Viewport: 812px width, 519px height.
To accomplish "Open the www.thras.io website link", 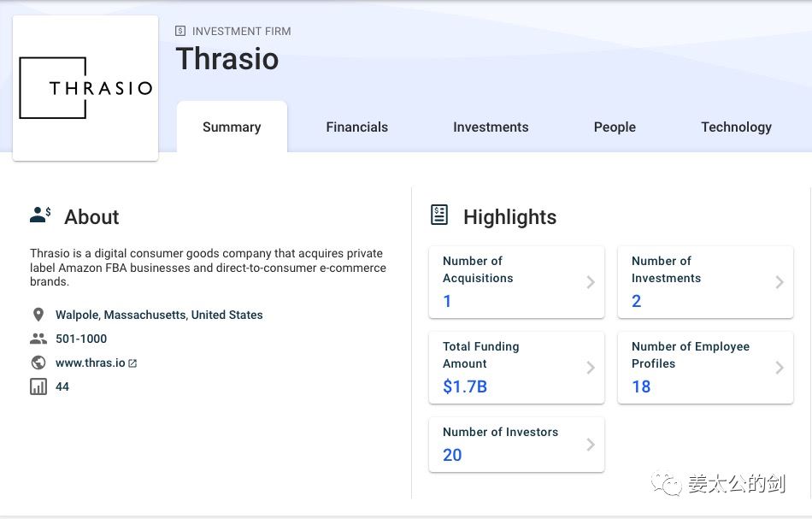I will tap(90, 363).
